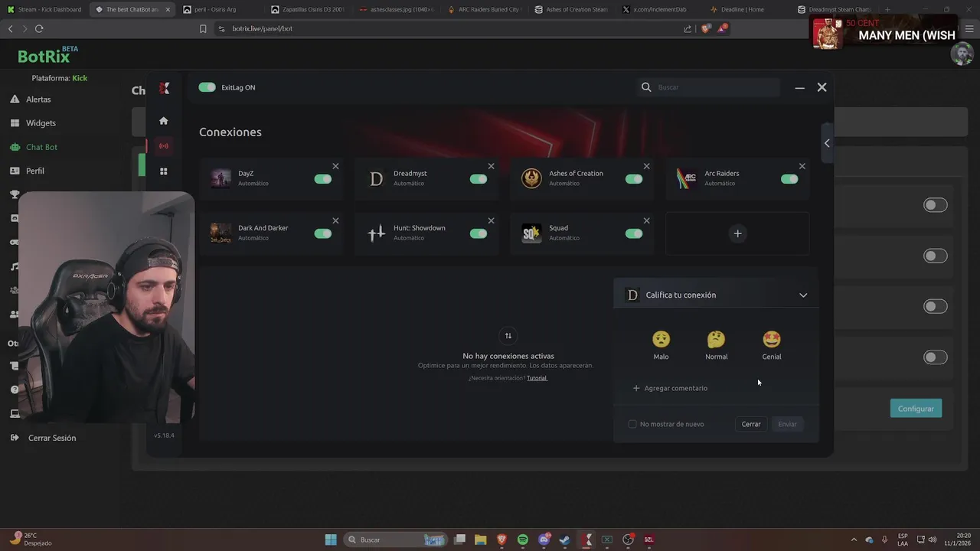Image resolution: width=980 pixels, height=551 pixels.
Task: Add a new connection with plus card
Action: click(x=737, y=233)
